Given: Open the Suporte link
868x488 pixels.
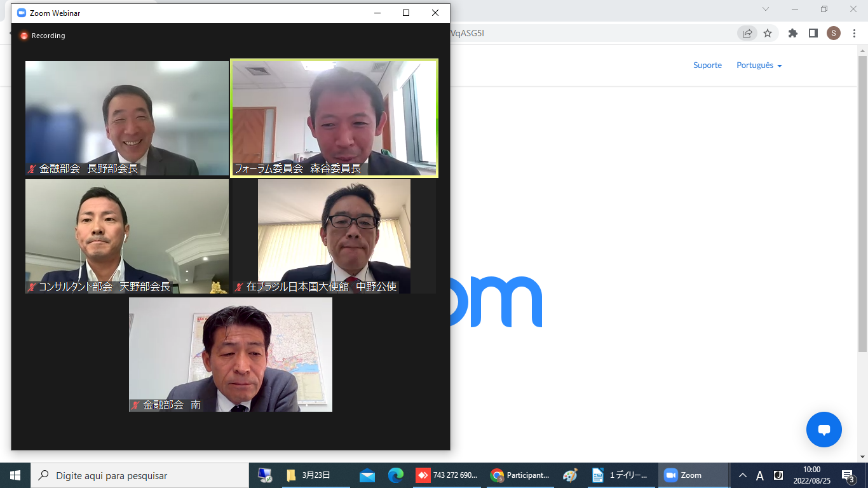Looking at the screenshot, I should tap(707, 65).
